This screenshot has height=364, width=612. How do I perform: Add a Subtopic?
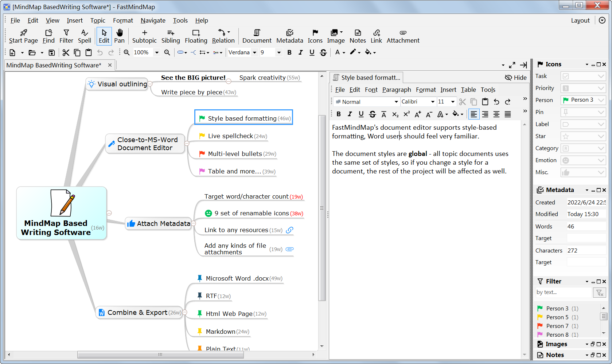[x=144, y=36]
